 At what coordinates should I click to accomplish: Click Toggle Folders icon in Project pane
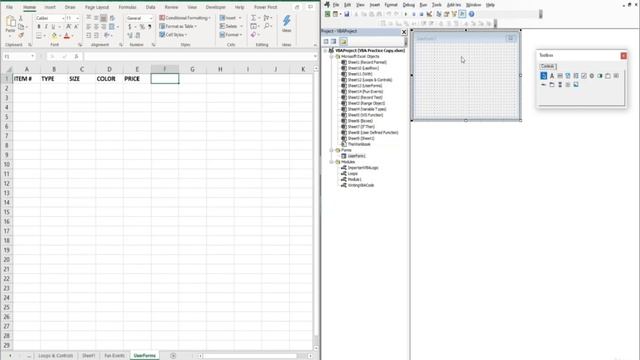pos(343,41)
